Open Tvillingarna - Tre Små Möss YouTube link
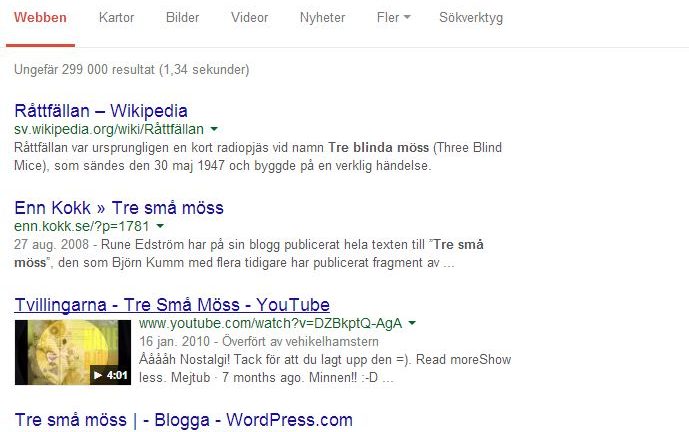 [x=172, y=305]
